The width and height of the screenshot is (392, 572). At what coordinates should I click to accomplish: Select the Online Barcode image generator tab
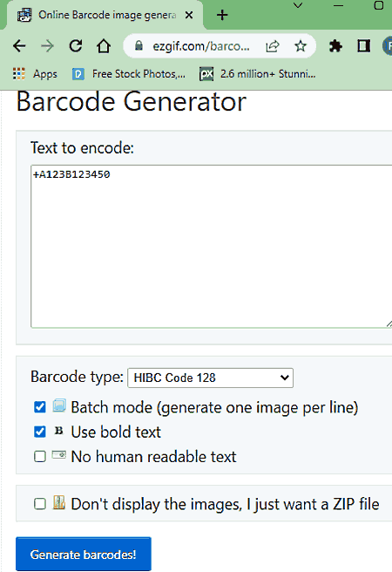tap(105, 16)
